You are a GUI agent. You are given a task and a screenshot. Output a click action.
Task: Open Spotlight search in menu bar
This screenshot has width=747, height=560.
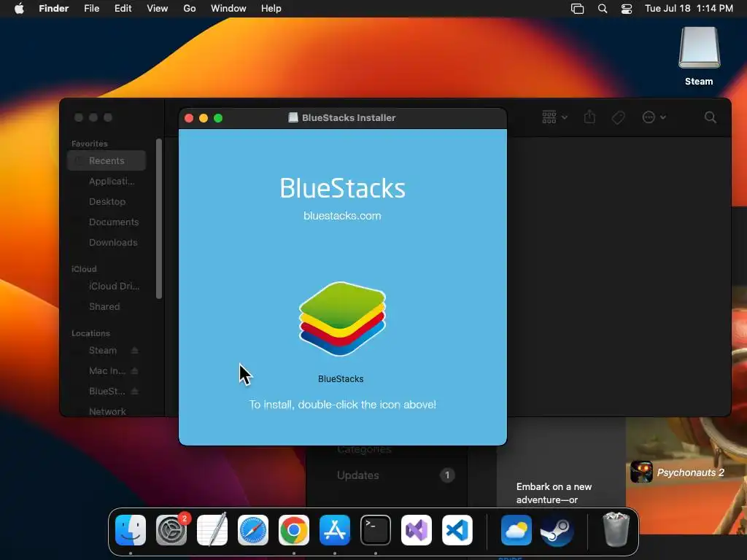click(x=603, y=9)
